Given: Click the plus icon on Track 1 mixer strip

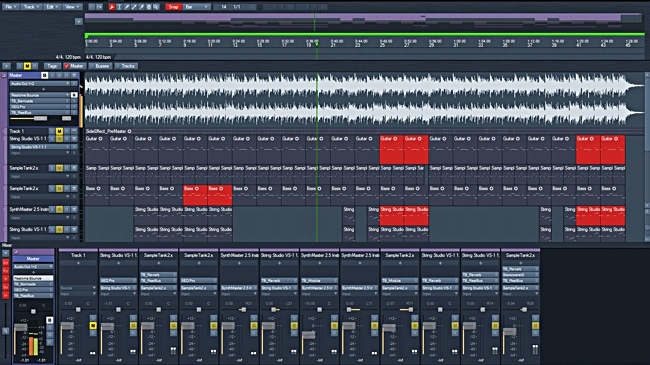Looking at the screenshot, I should coord(78,263).
